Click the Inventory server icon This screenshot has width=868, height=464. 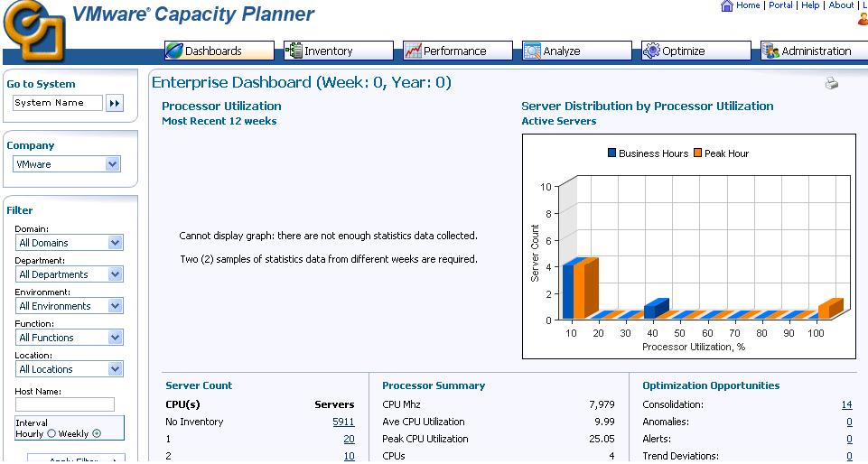click(x=294, y=51)
